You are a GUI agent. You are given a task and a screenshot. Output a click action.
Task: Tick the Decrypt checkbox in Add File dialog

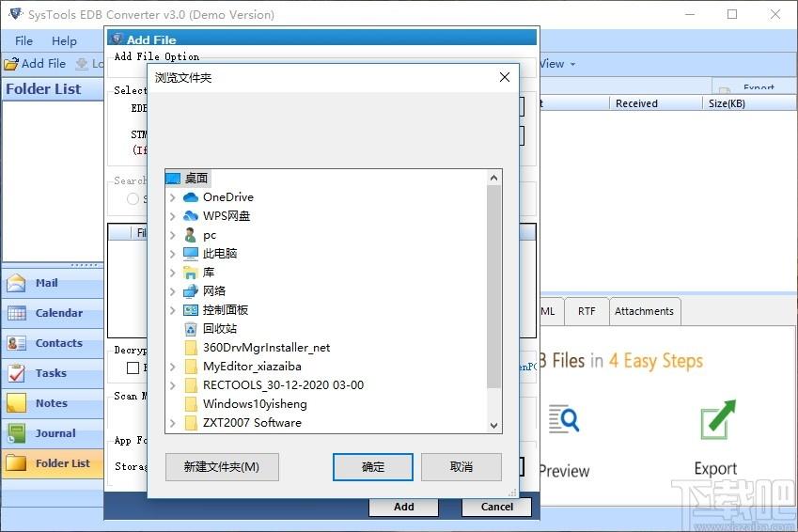[x=133, y=368]
